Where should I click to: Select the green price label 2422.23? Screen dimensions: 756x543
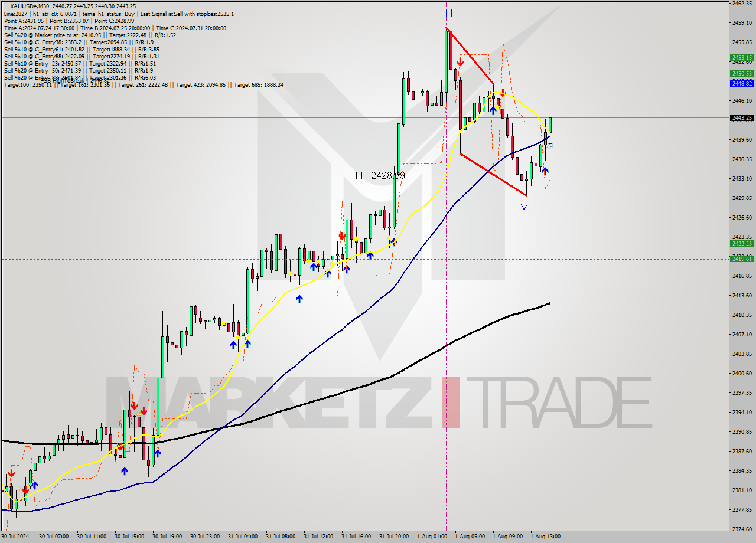(x=742, y=243)
